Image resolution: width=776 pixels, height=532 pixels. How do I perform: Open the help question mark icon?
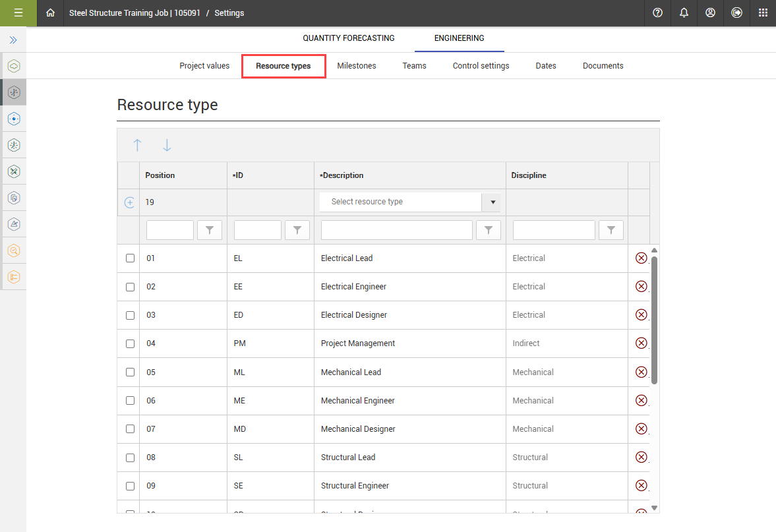coord(657,13)
